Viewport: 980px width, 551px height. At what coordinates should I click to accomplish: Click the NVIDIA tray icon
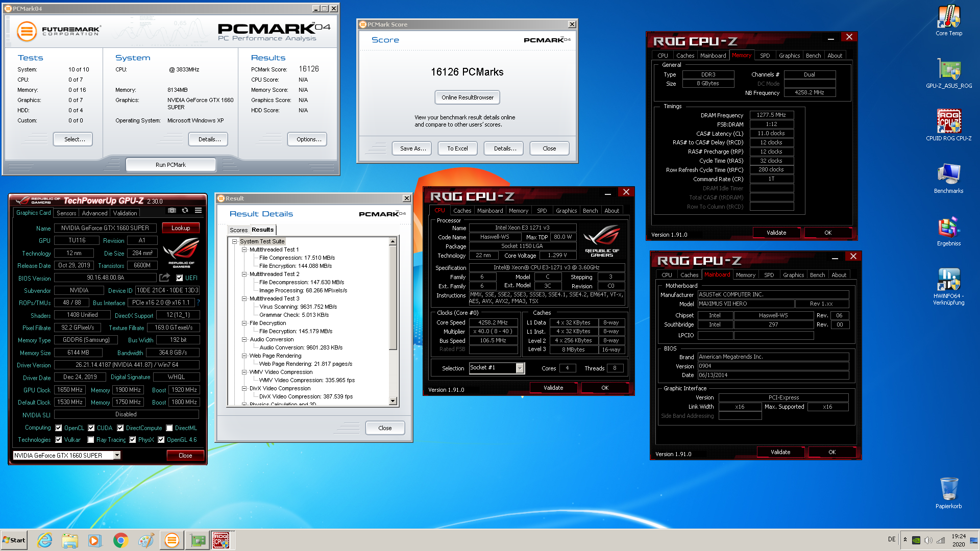[916, 540]
